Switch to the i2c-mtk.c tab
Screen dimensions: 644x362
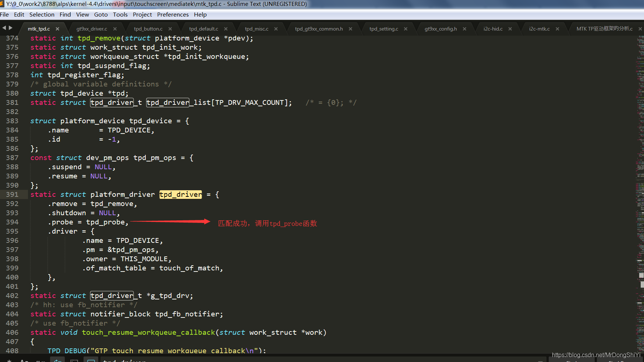pos(539,29)
